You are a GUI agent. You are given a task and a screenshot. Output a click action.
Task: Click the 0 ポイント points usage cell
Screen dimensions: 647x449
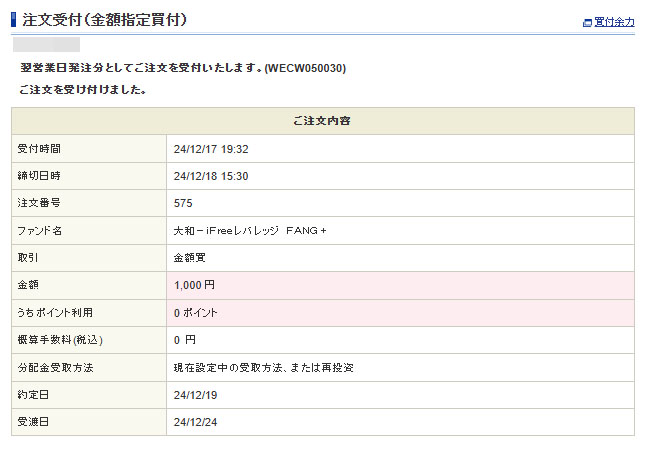coord(195,313)
